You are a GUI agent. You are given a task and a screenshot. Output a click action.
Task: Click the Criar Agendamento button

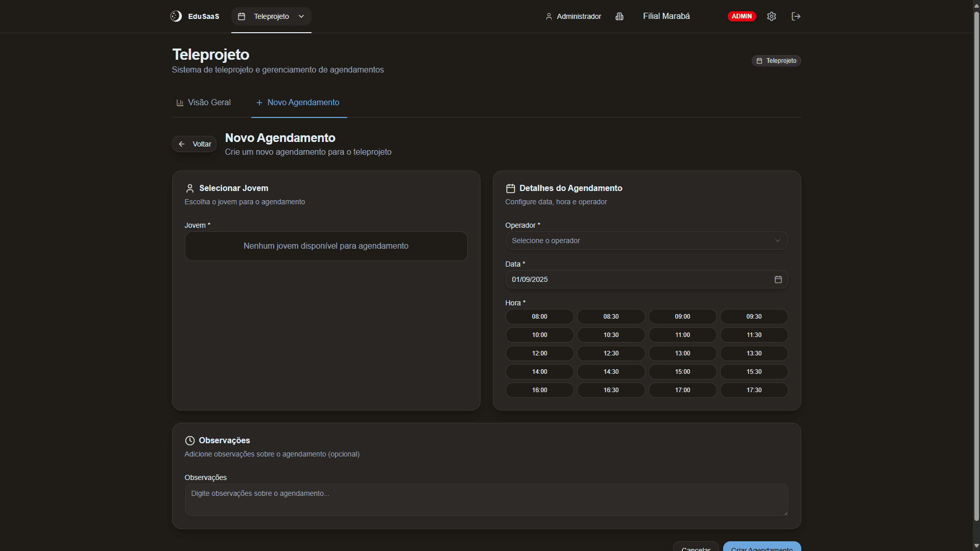[761, 546]
